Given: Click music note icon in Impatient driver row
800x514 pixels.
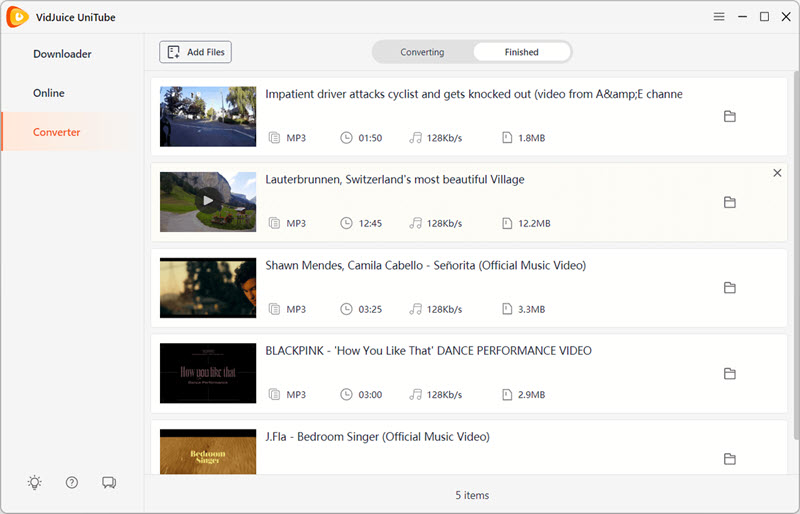Looking at the screenshot, I should pos(415,138).
